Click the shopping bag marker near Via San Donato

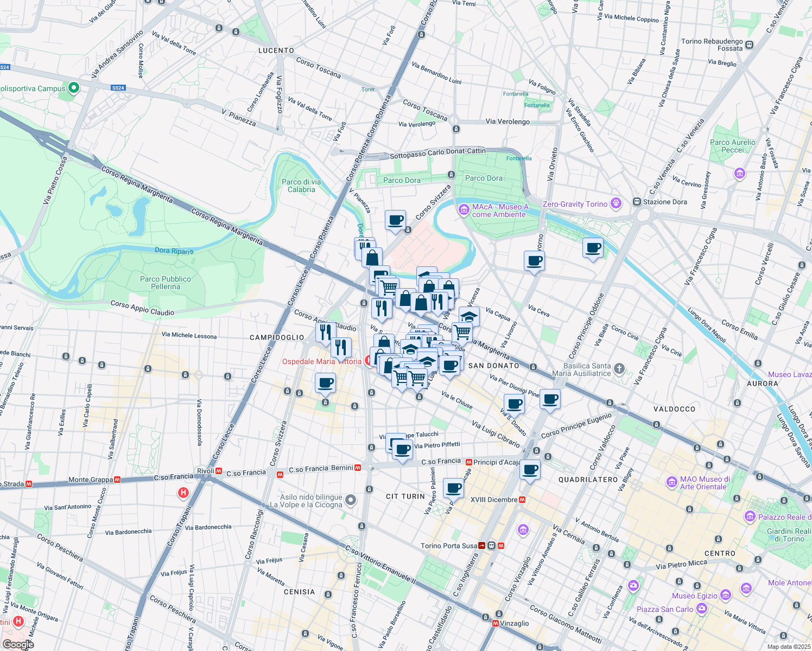click(383, 342)
